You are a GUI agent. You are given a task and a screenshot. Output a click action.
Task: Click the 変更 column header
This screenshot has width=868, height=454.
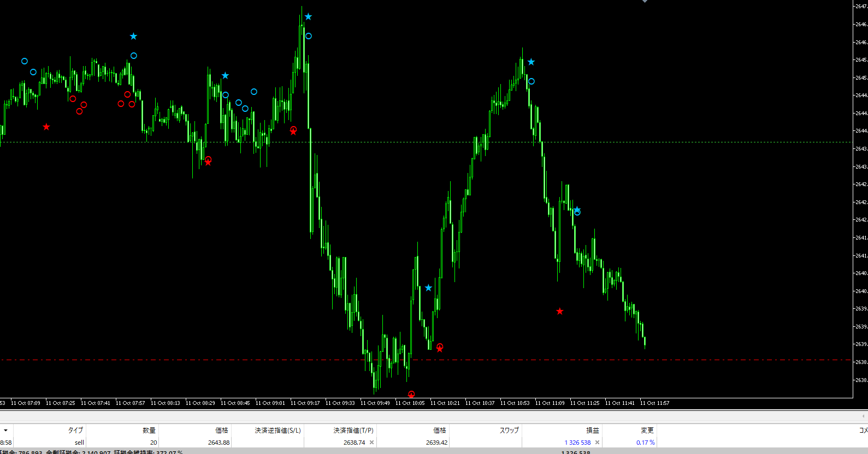coord(647,431)
